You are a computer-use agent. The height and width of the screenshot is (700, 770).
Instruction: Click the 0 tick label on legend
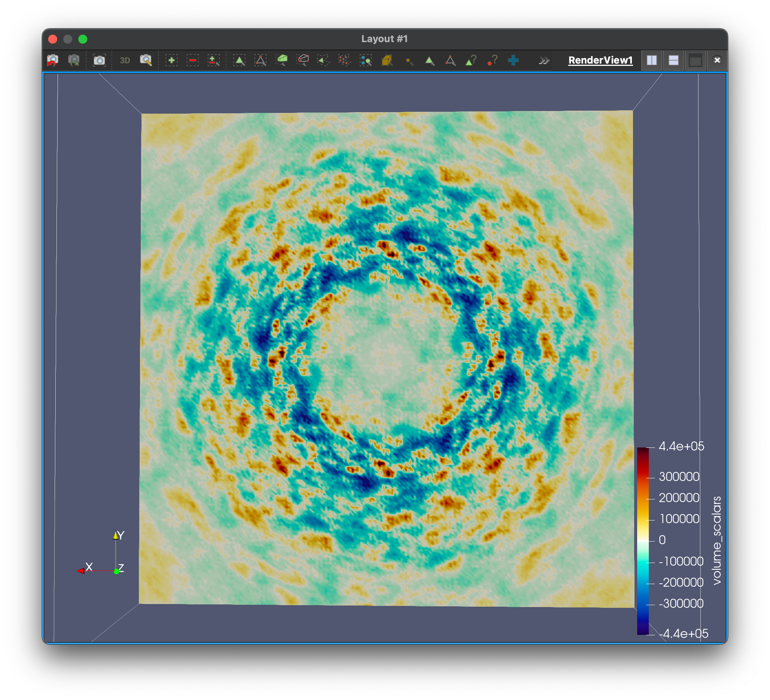[662, 540]
